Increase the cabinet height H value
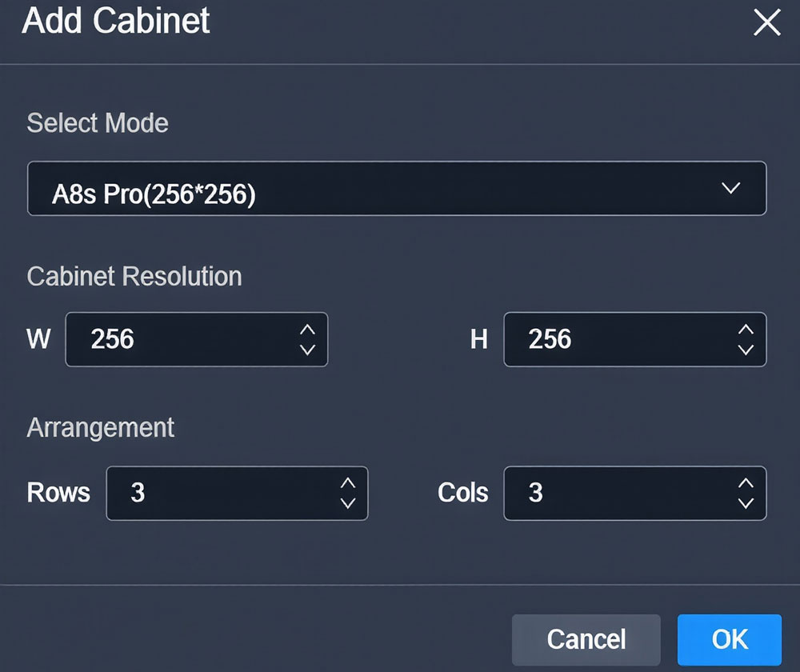800x672 pixels. pyautogui.click(x=746, y=330)
